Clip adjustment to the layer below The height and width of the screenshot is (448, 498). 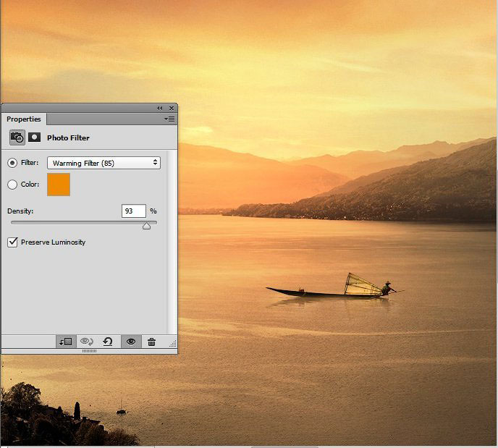66,342
